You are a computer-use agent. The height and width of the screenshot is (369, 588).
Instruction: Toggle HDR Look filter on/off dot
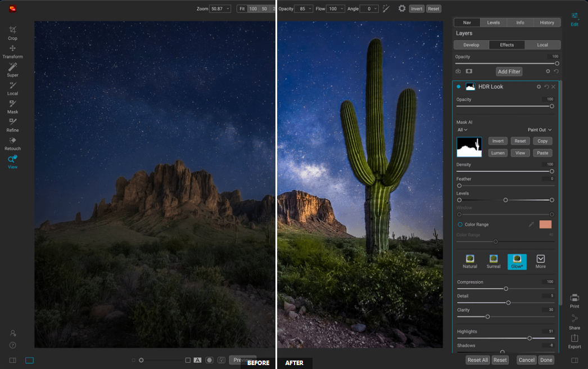coord(459,87)
